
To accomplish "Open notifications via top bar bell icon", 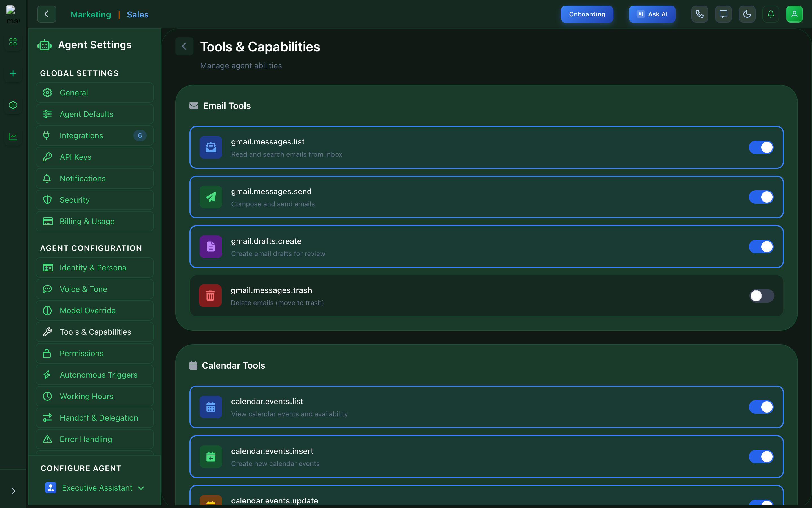I will [x=771, y=14].
